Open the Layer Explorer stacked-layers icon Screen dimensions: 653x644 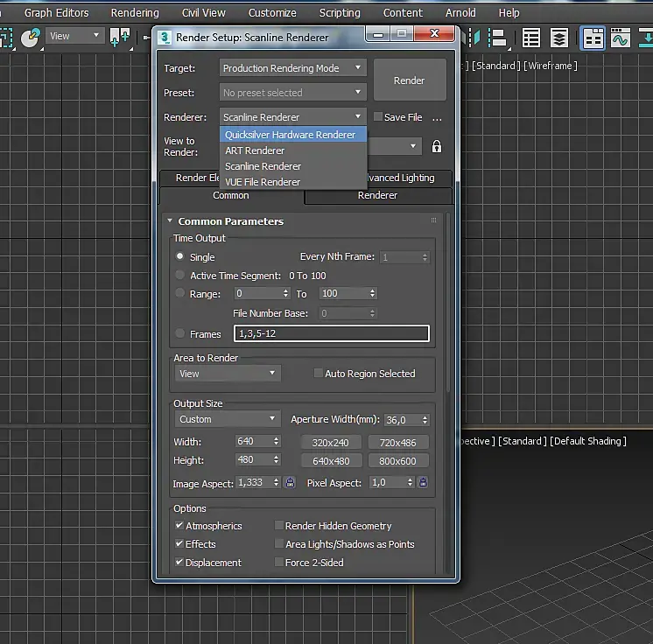pos(559,38)
